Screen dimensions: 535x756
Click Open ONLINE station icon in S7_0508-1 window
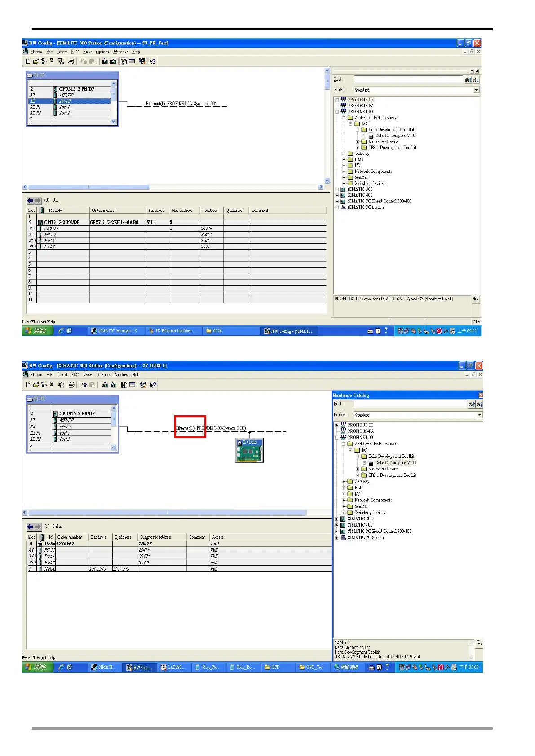pyautogui.click(x=44, y=385)
